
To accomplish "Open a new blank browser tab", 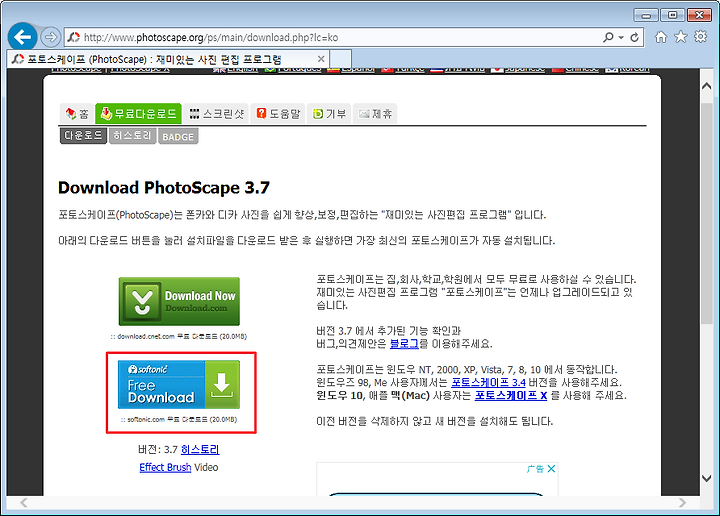I will coord(340,59).
